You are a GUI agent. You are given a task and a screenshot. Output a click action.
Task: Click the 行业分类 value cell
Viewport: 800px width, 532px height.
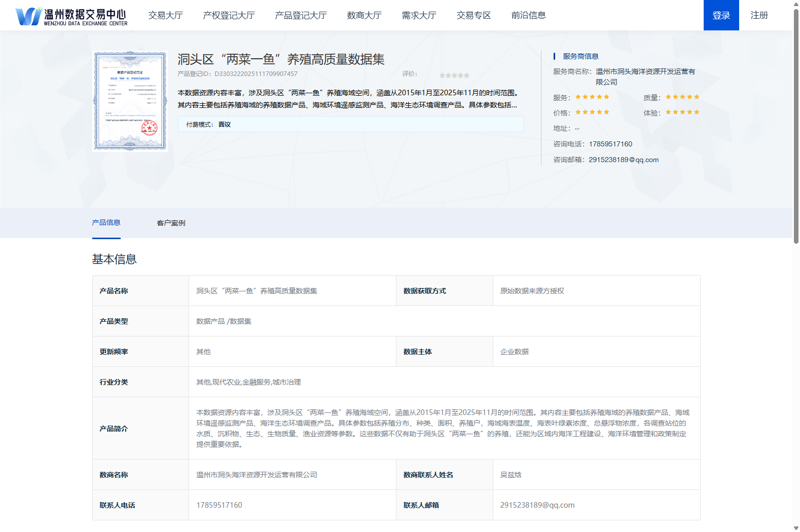(x=444, y=382)
